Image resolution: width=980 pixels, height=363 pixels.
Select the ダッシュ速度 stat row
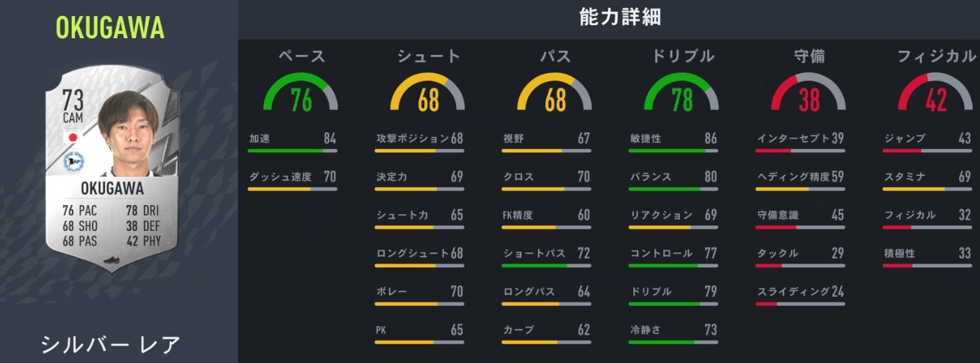click(292, 178)
